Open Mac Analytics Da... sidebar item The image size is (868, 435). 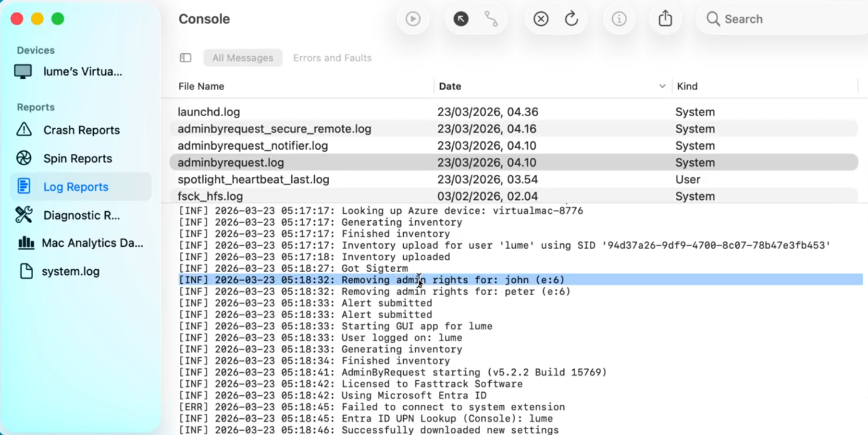pyautogui.click(x=81, y=243)
